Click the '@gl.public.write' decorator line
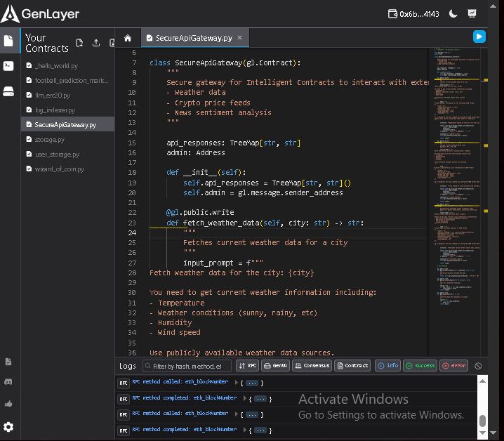The height and width of the screenshot is (441, 504). pyautogui.click(x=200, y=213)
